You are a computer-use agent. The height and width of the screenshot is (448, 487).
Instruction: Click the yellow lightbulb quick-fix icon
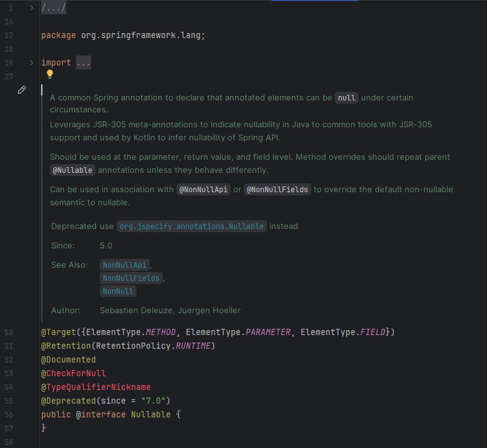(50, 74)
